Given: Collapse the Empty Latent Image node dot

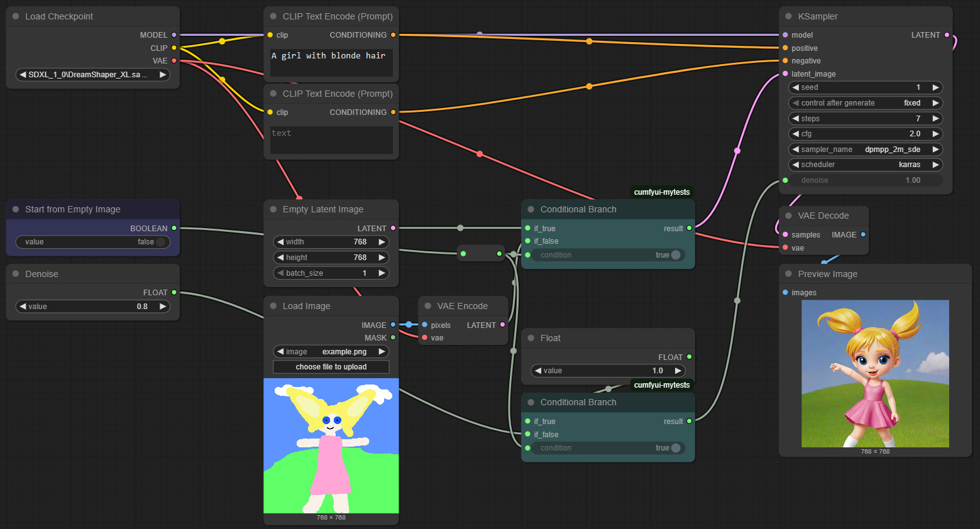Looking at the screenshot, I should point(273,209).
